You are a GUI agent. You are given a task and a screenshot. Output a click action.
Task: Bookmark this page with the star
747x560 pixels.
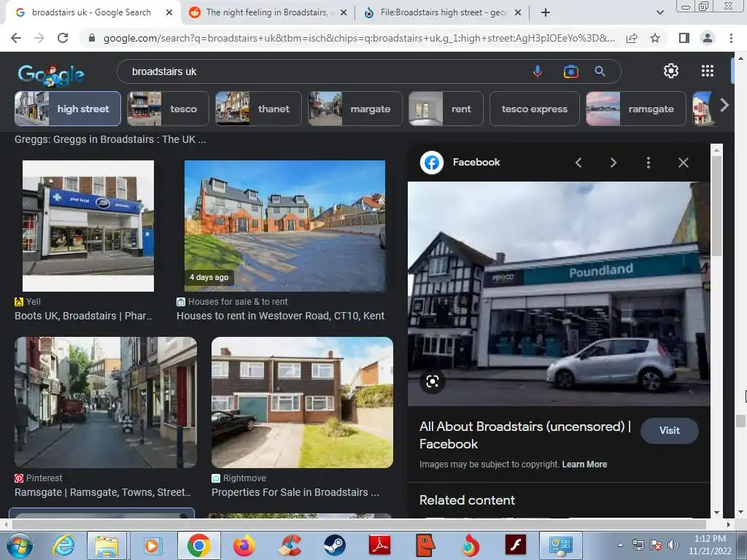point(655,38)
